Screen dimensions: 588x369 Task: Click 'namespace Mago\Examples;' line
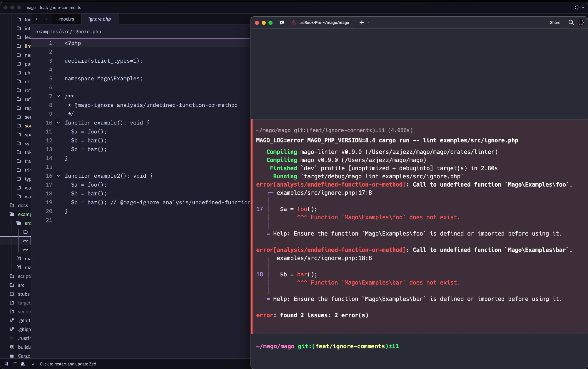coord(103,79)
